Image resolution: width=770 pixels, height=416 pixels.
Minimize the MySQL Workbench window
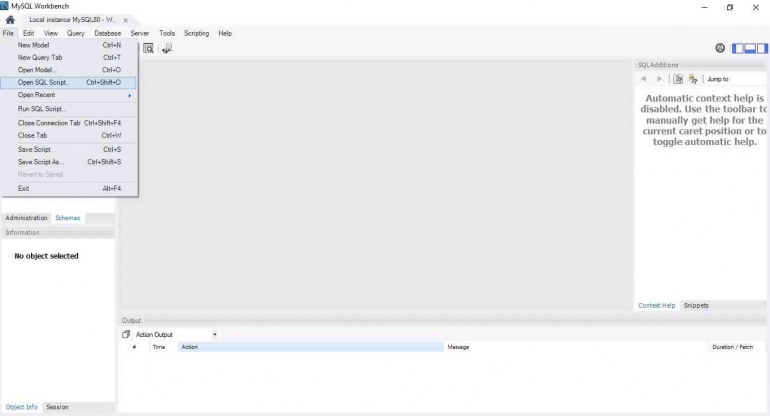tap(705, 7)
